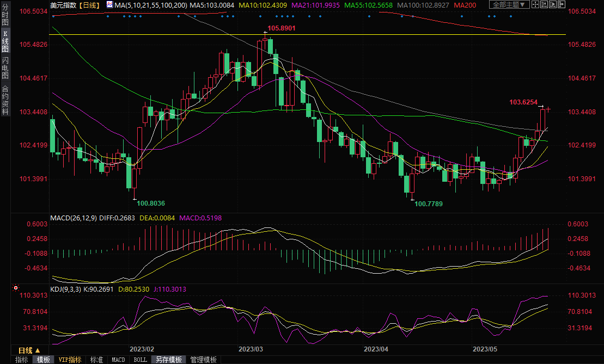The image size is (604, 364).
Task: Click the first blue event dot at chart top
Action: tap(53, 16)
